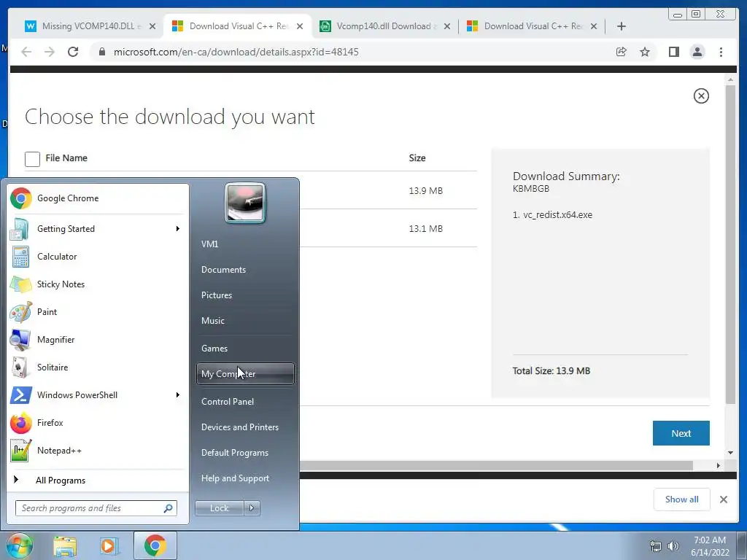This screenshot has width=747, height=560.
Task: Click the network tray icon
Action: pos(656,546)
